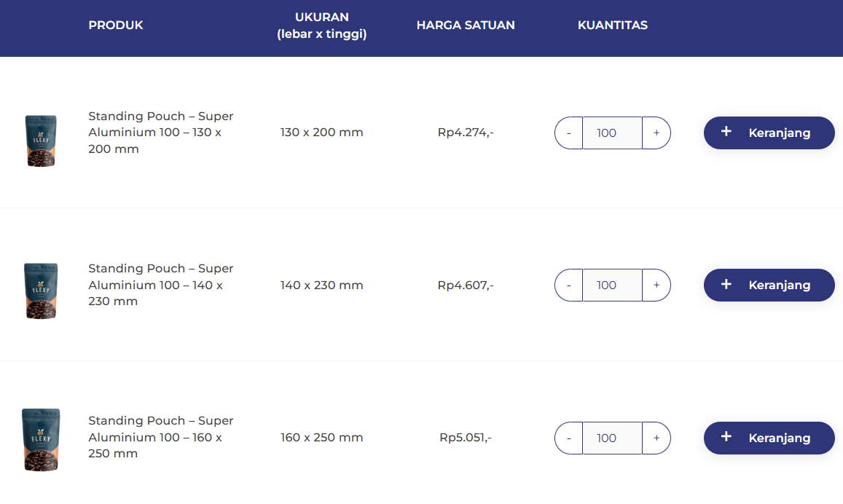Open the 160 x 250 mm pouch thumbnail image

41,439
